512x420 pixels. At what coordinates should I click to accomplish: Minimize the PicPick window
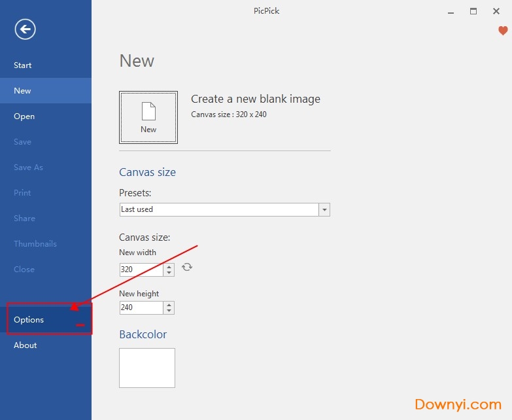pos(451,11)
